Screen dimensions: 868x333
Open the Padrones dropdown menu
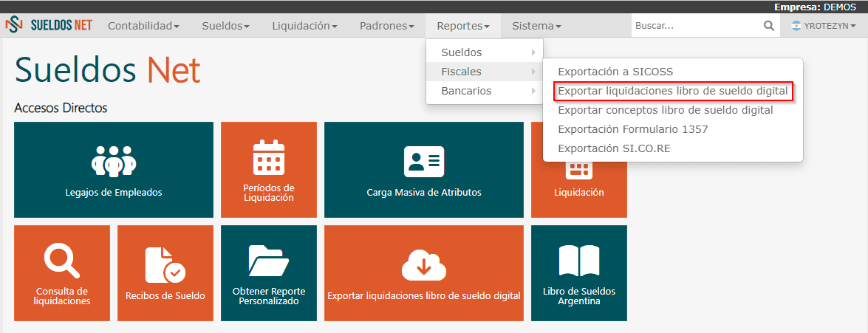pos(387,25)
